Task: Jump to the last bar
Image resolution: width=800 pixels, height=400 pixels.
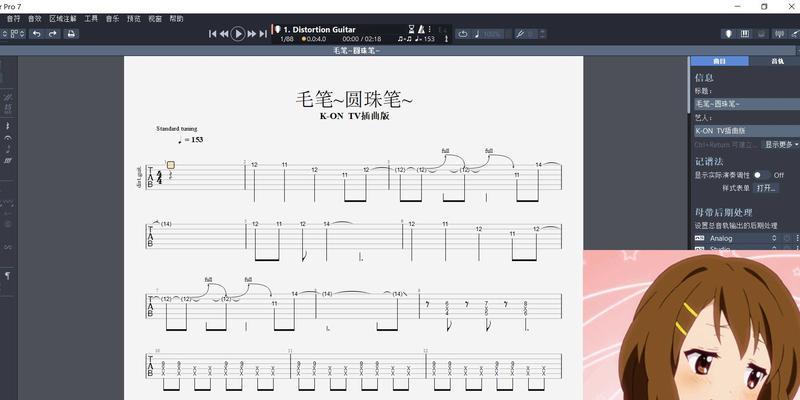Action: tap(263, 34)
